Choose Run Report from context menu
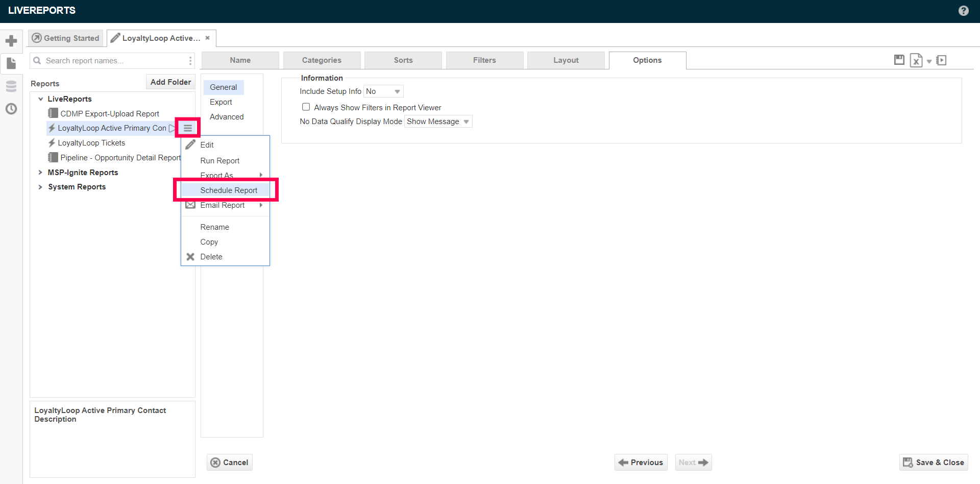This screenshot has width=980, height=484. [225, 161]
